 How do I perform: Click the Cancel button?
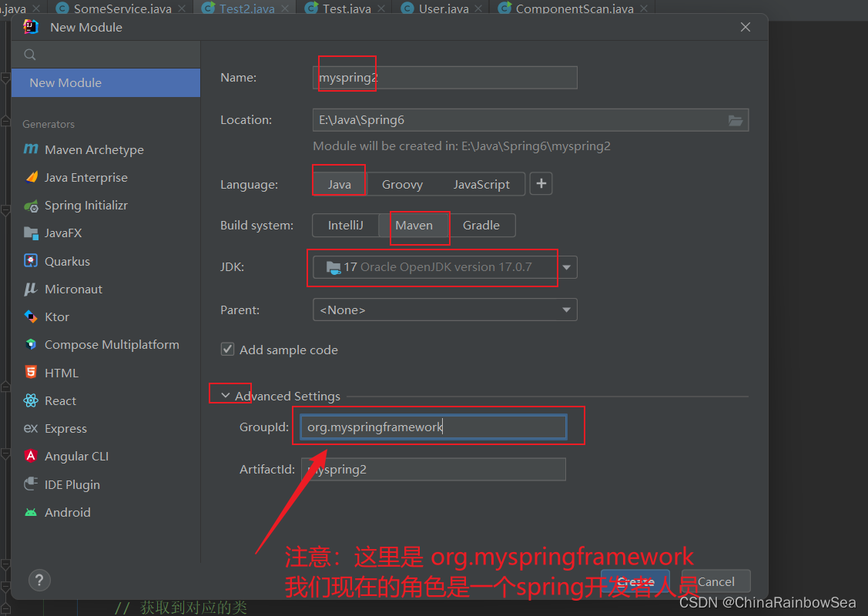tap(716, 581)
